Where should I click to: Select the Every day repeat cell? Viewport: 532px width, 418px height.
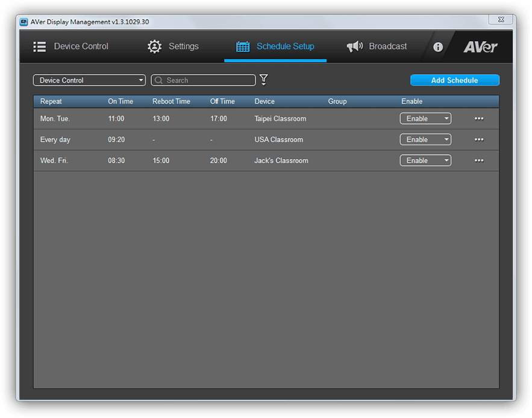[x=55, y=140]
